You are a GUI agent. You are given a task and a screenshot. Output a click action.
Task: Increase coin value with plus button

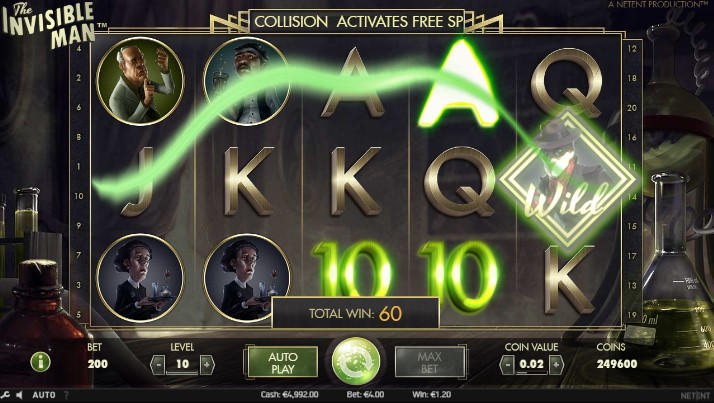click(556, 365)
